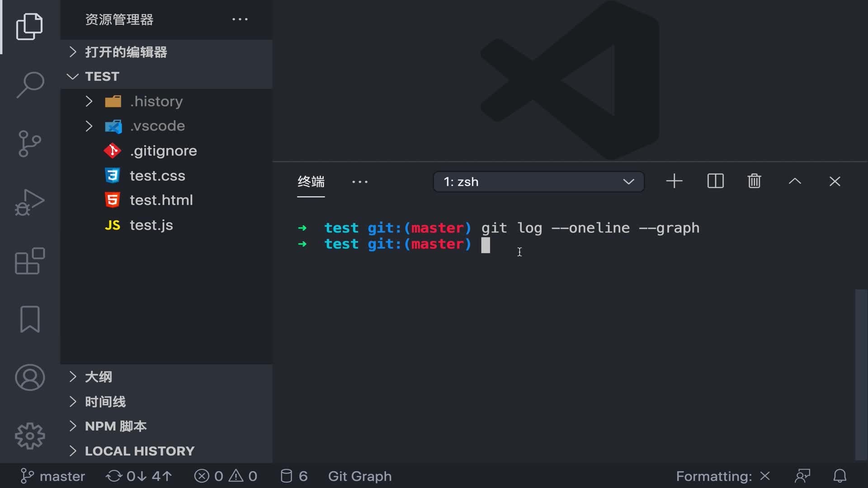Open the 1: zsh terminal dropdown

pyautogui.click(x=538, y=182)
